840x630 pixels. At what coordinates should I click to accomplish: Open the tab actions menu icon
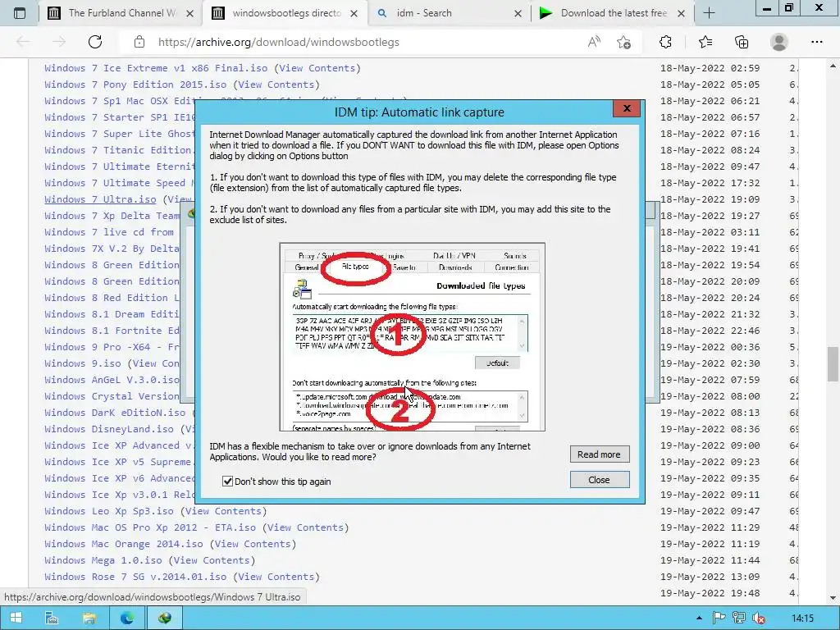tap(20, 13)
